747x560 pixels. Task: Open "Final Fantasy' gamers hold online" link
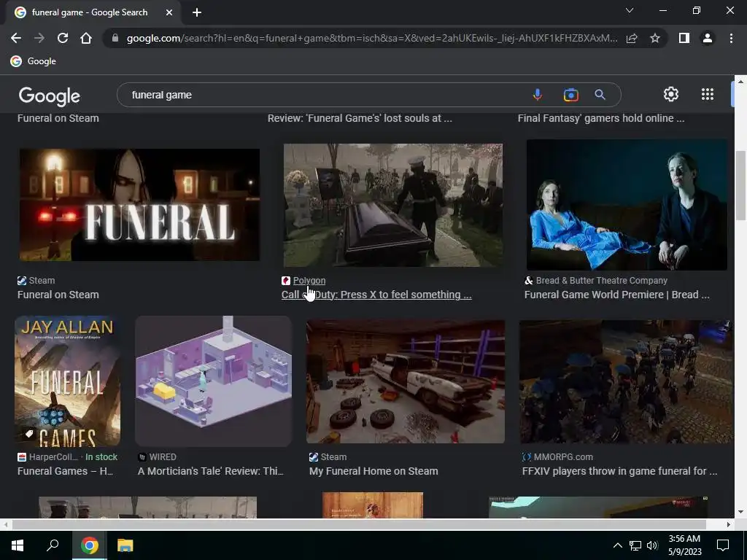601,118
